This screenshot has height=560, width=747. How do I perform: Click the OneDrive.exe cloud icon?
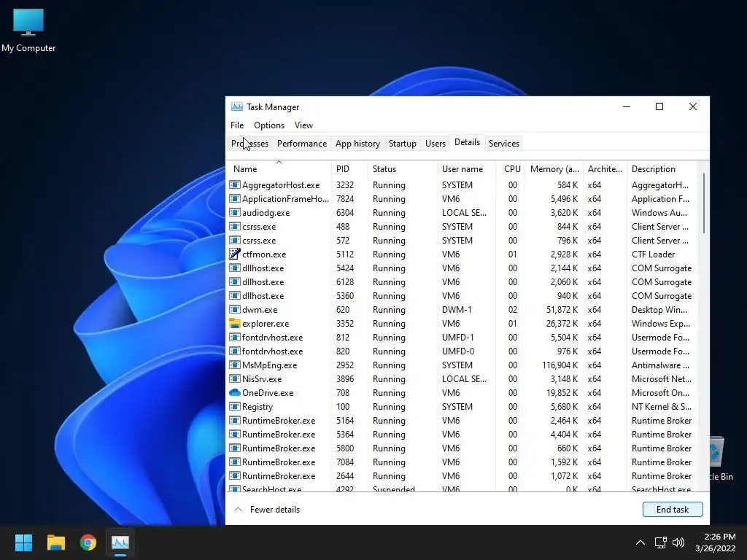[234, 393]
